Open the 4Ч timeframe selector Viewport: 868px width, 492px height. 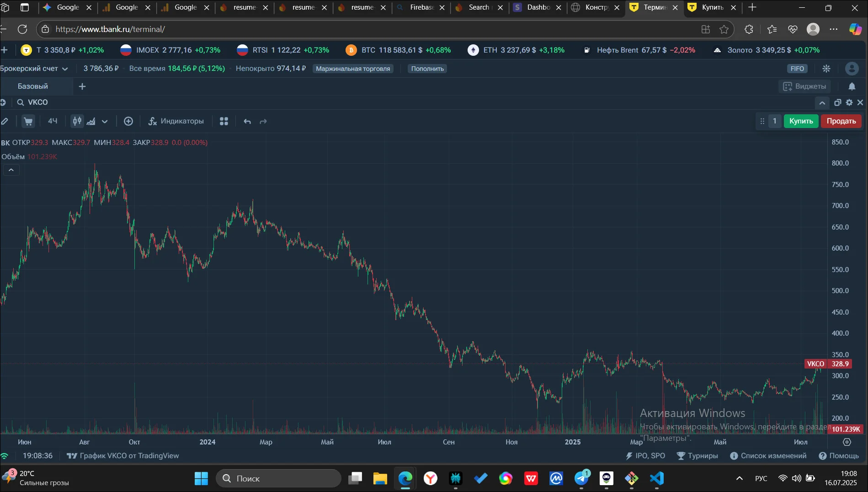pyautogui.click(x=53, y=121)
